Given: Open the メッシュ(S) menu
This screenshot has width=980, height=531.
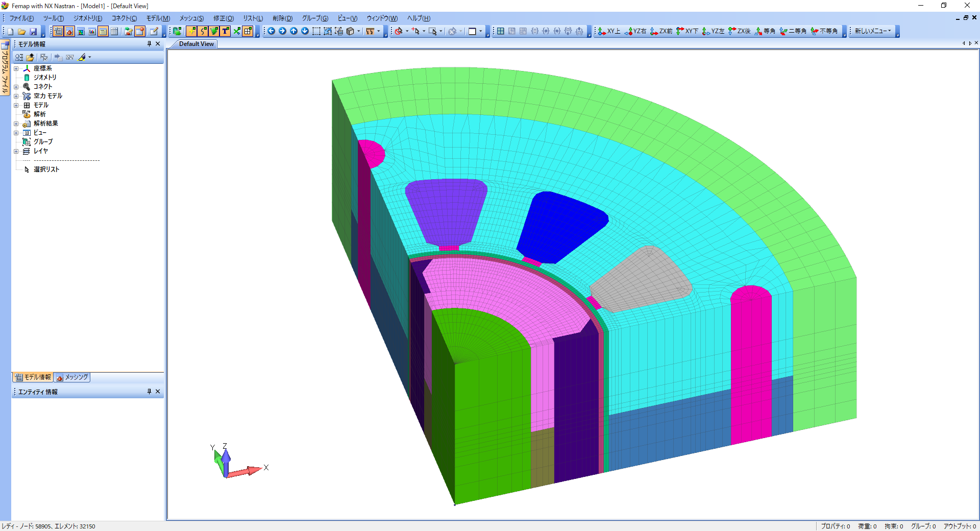Looking at the screenshot, I should [x=191, y=18].
